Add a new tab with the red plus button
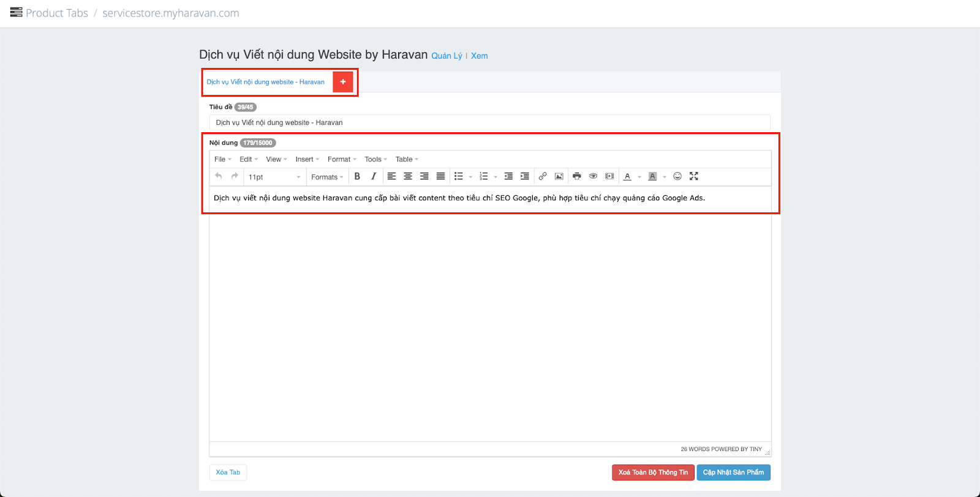This screenshot has height=497, width=980. (x=343, y=82)
